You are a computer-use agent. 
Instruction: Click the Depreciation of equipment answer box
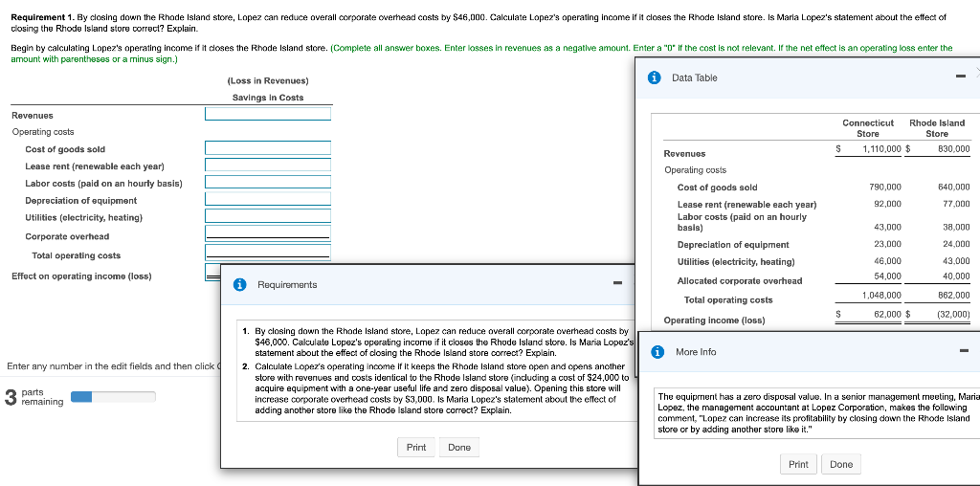(268, 199)
